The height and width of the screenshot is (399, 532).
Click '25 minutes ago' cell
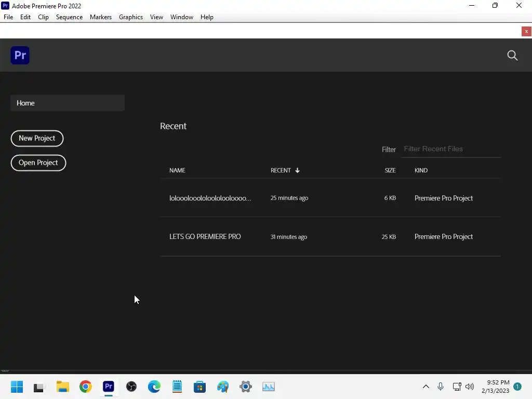click(289, 198)
